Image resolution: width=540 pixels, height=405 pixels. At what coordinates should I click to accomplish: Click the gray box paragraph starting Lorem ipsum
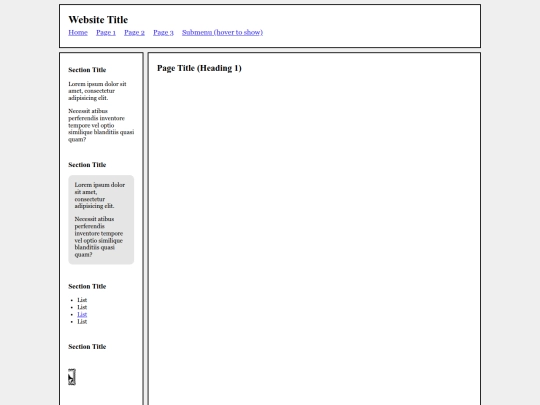coord(100,195)
